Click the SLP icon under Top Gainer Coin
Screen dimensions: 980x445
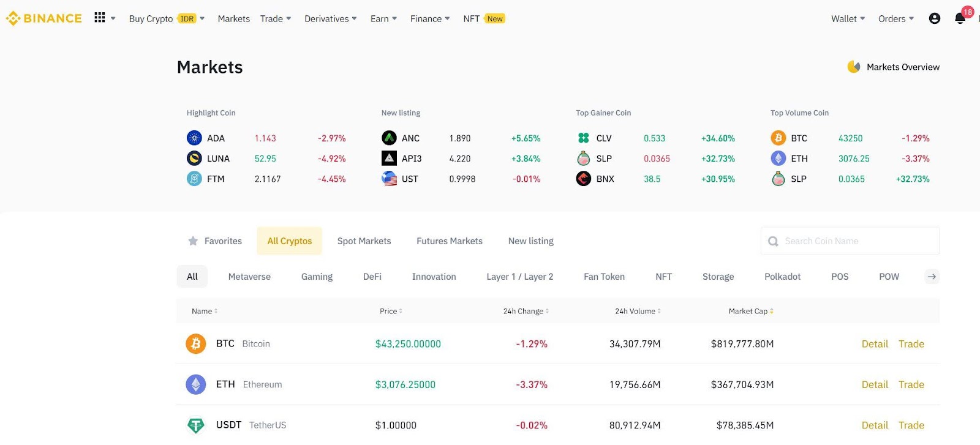pyautogui.click(x=584, y=159)
